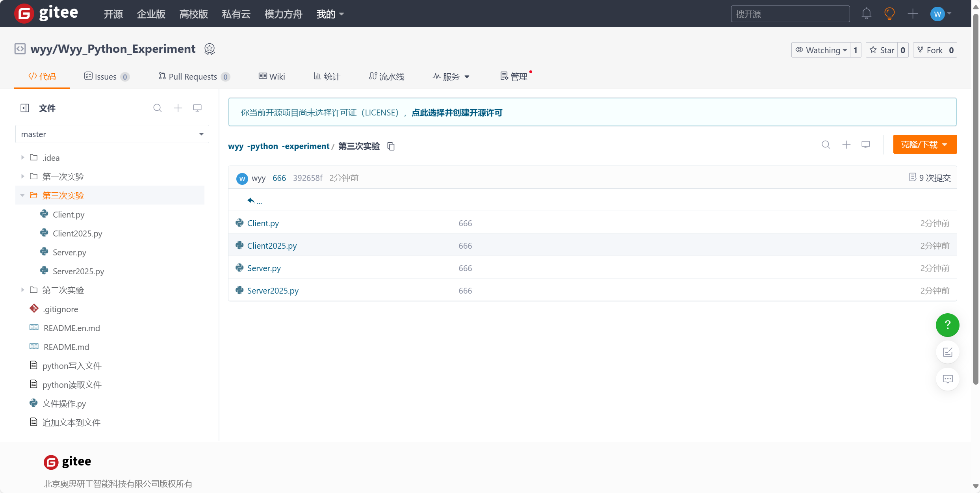Click the license creation link 点此选择并创建开源许可
This screenshot has height=493, width=980.
click(x=457, y=113)
